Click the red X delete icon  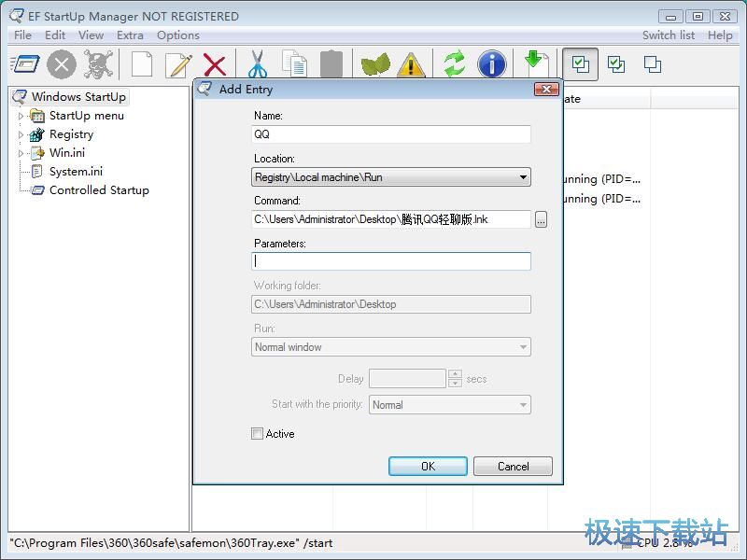pyautogui.click(x=215, y=64)
